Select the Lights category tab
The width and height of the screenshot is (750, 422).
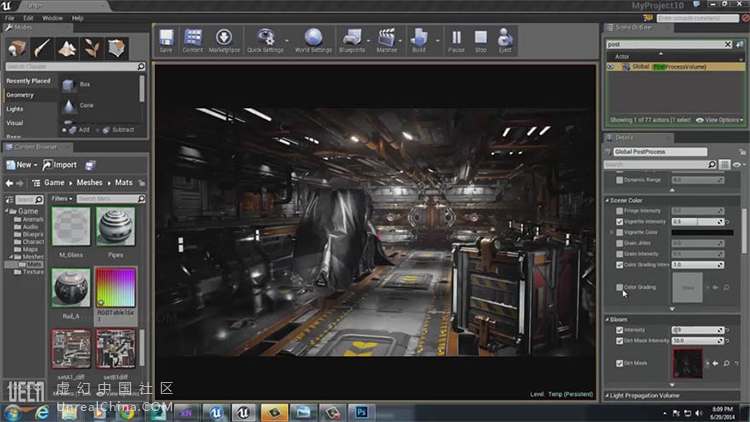(15, 109)
